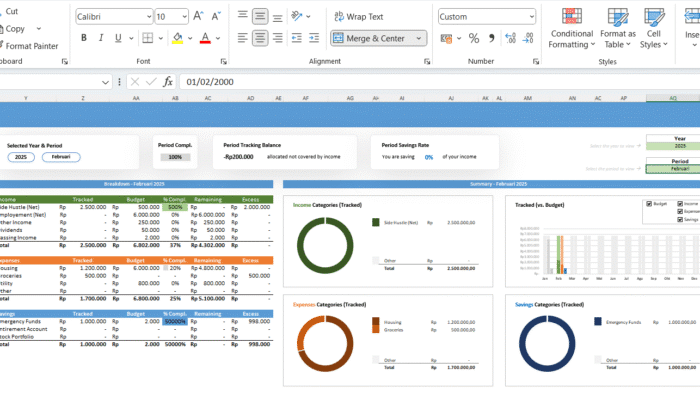Select Side Hustle 500% completion cell

pos(175,207)
